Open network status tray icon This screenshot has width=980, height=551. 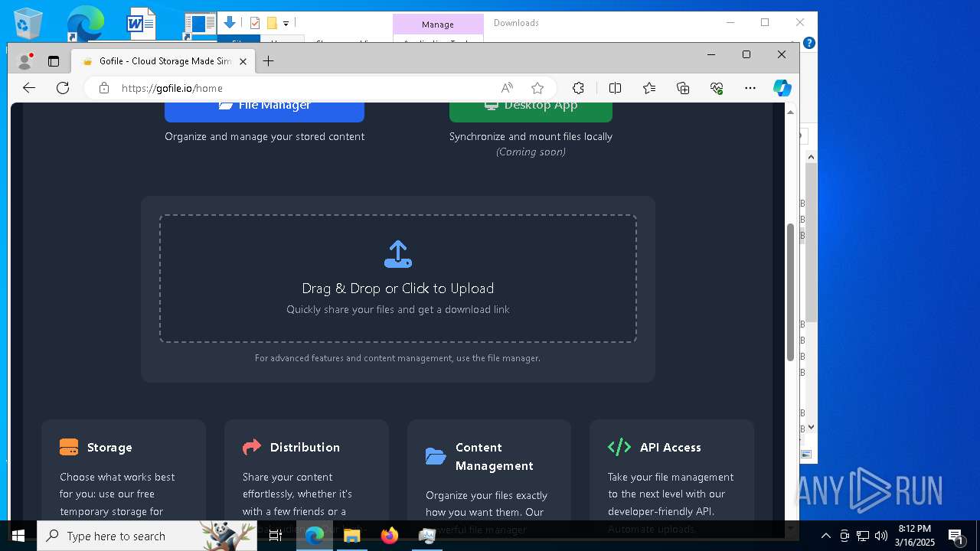click(863, 536)
